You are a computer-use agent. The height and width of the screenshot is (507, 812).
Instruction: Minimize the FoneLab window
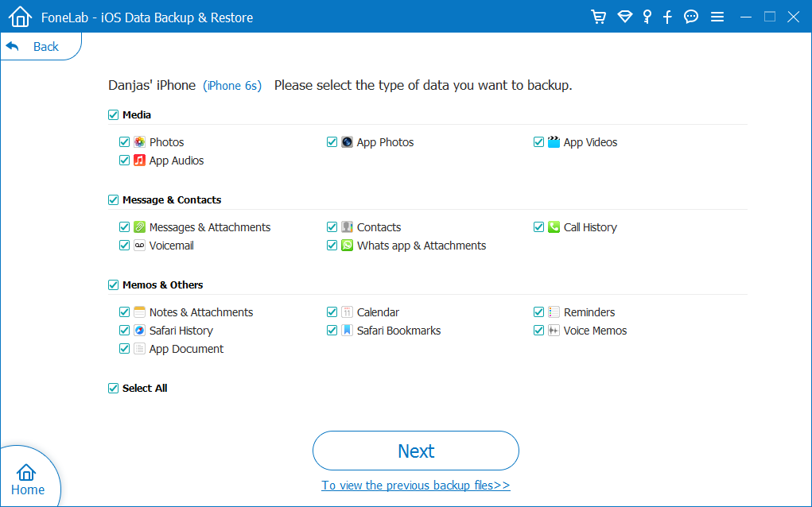click(746, 17)
